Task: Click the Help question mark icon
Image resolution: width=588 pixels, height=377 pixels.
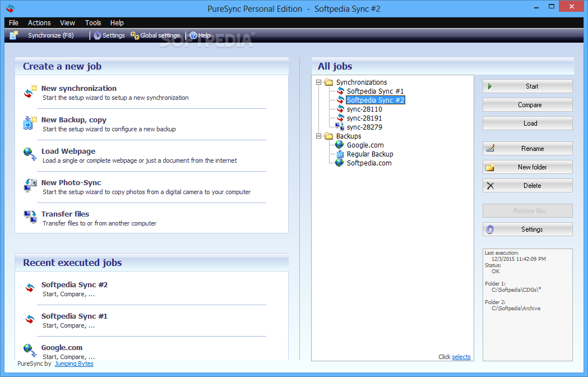Action: pos(193,35)
